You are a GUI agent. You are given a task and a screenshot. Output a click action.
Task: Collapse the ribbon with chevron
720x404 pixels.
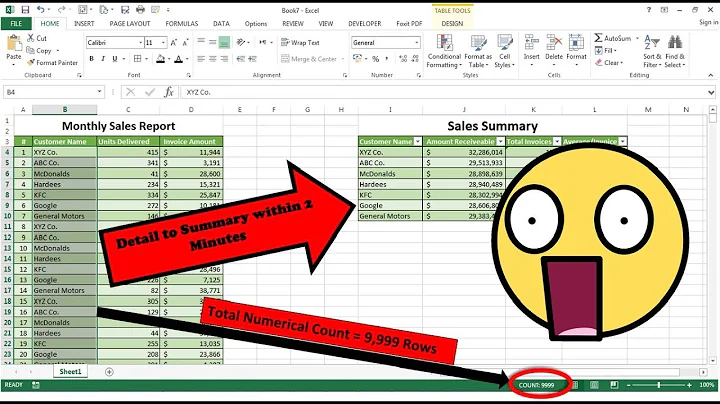[711, 75]
